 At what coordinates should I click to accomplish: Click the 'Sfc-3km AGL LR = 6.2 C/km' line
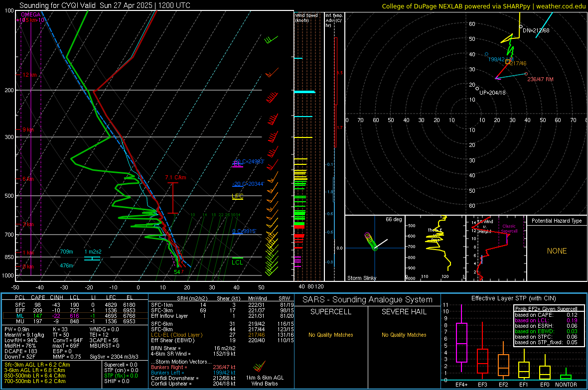coord(37,365)
